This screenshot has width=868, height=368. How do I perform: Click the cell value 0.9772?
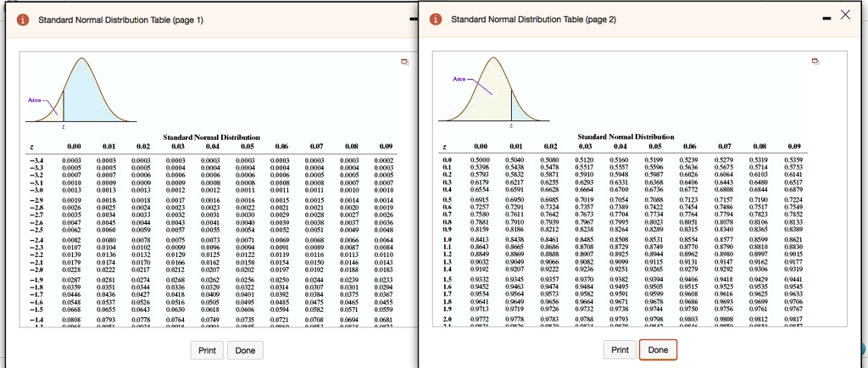tap(481, 319)
